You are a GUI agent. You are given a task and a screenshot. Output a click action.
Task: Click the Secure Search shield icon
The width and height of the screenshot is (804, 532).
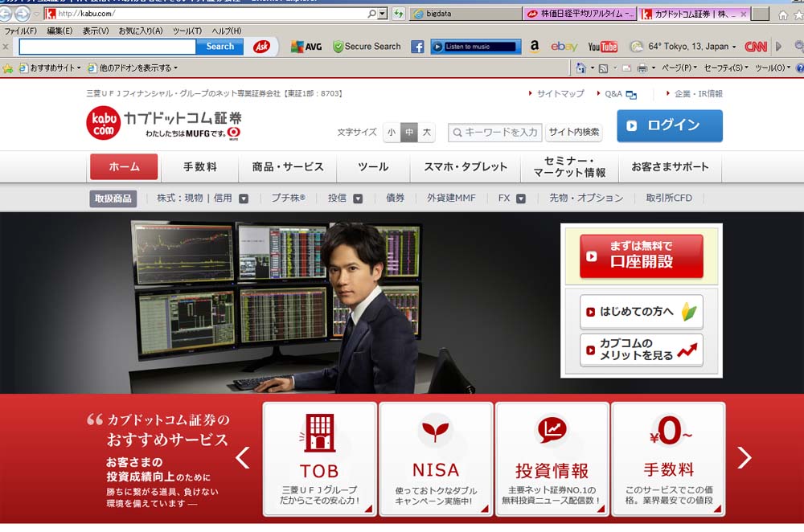(x=338, y=47)
